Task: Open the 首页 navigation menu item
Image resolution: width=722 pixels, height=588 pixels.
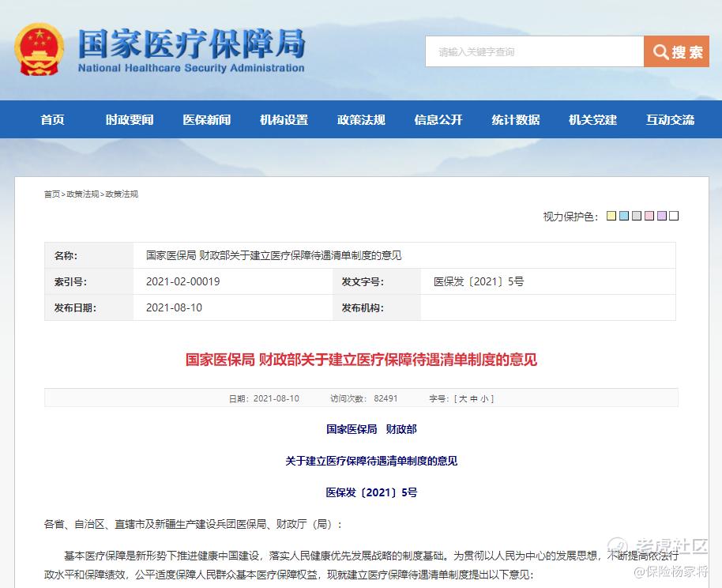Action: coord(52,120)
